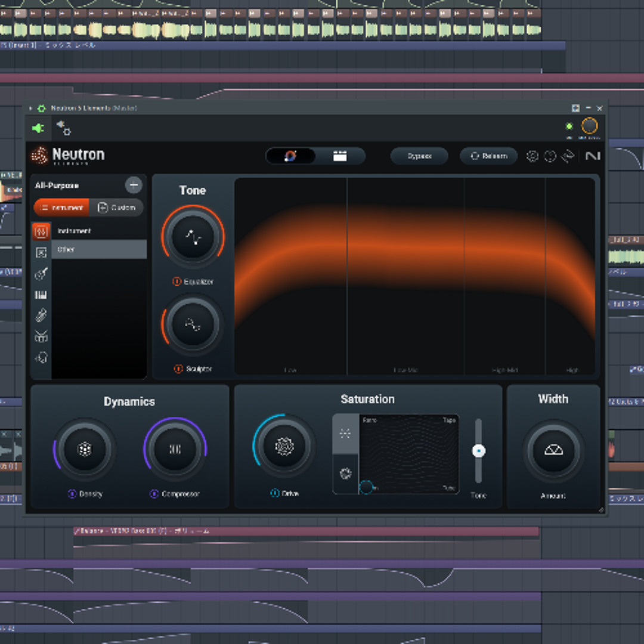Select the drum kit instrument category icon

click(x=41, y=336)
